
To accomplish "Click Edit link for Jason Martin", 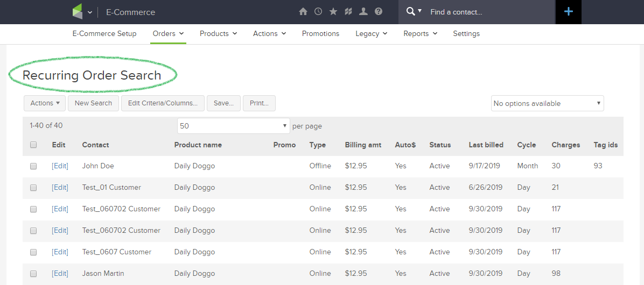I will (60, 273).
